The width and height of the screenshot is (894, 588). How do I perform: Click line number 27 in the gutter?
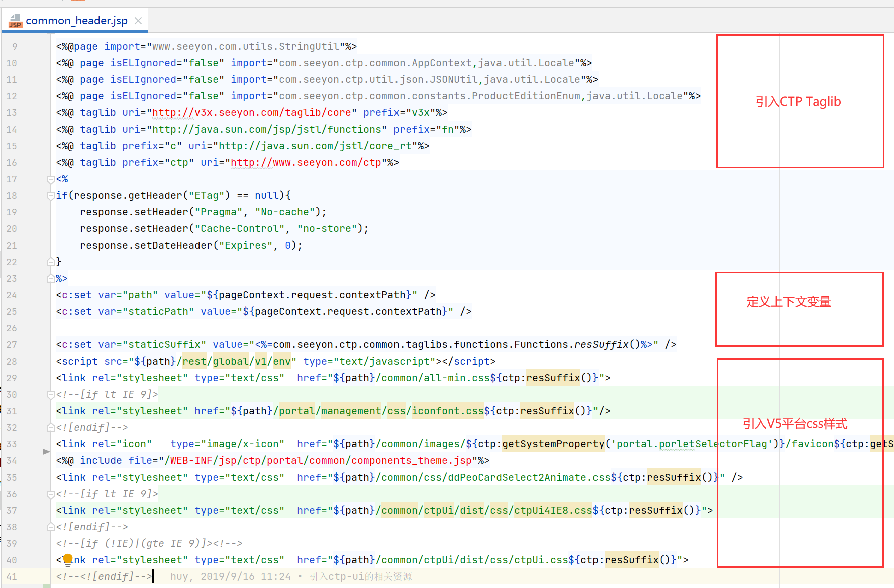[x=12, y=345]
